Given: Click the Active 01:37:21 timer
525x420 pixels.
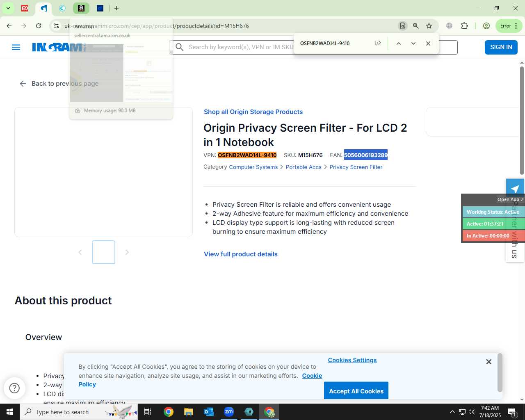Looking at the screenshot, I should [x=493, y=224].
